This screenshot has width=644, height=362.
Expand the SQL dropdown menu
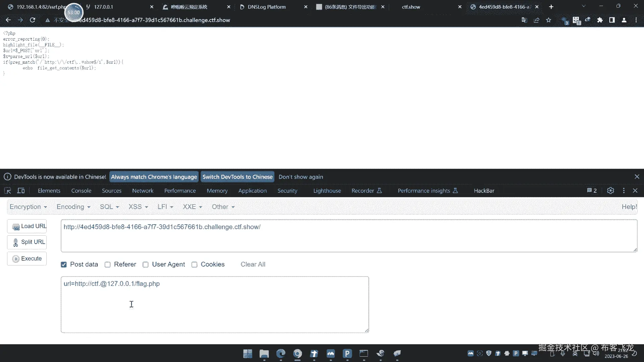click(109, 207)
